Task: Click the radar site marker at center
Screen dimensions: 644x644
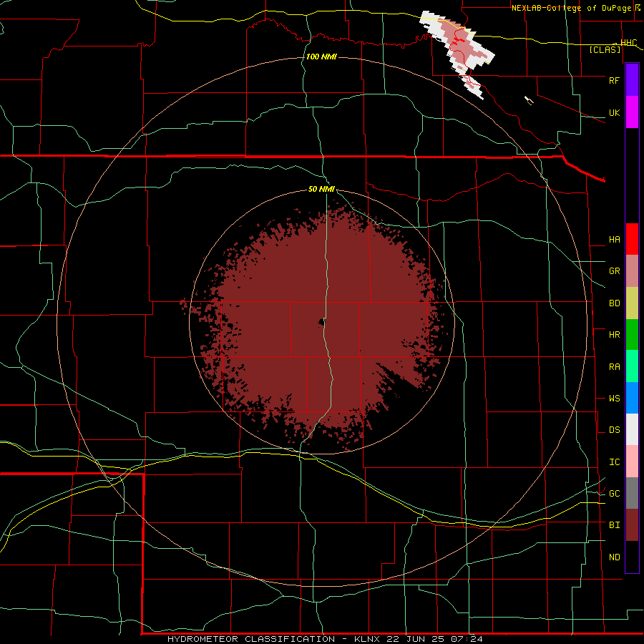Action: [321, 323]
